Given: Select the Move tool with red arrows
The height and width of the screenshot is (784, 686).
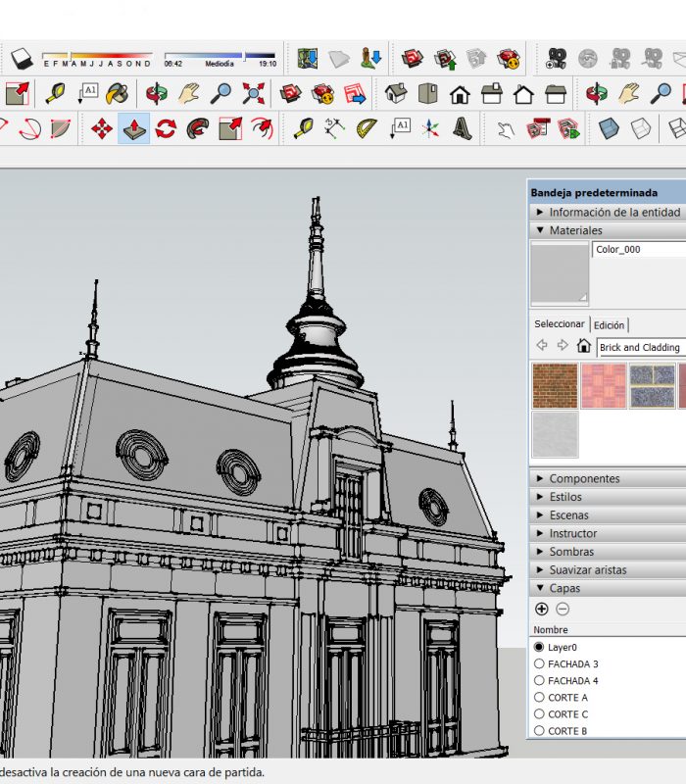Looking at the screenshot, I should [x=102, y=128].
